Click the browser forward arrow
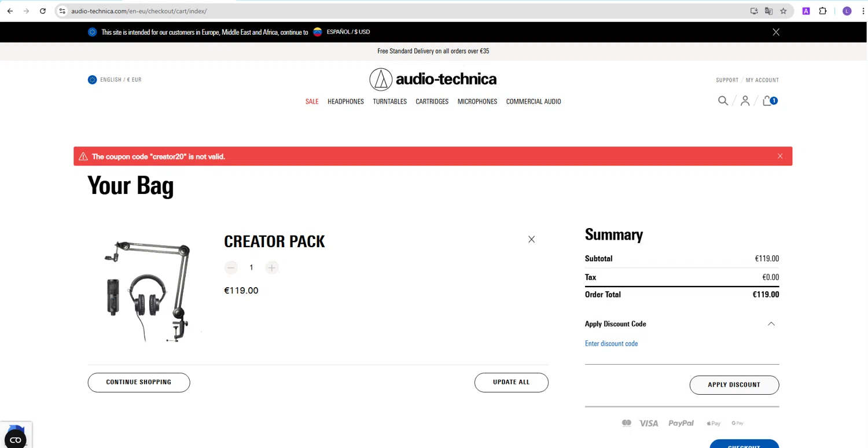Viewport: 868px width, 448px height. [26, 11]
